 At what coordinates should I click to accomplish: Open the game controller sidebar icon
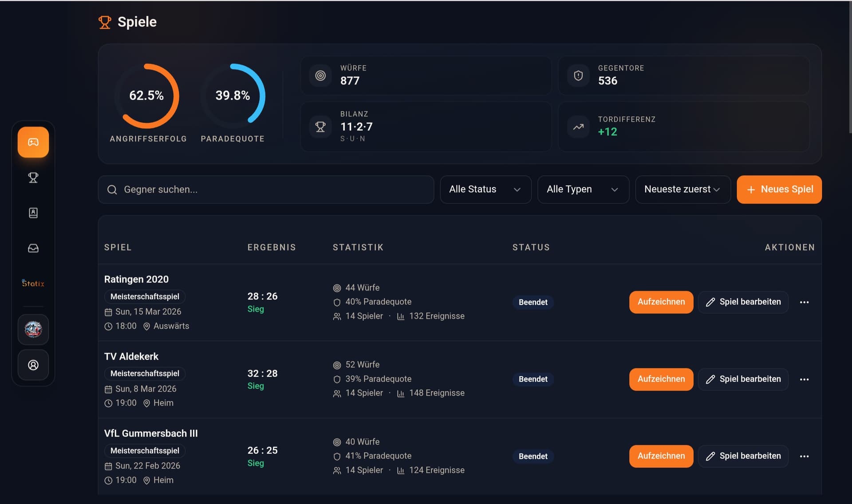point(33,142)
